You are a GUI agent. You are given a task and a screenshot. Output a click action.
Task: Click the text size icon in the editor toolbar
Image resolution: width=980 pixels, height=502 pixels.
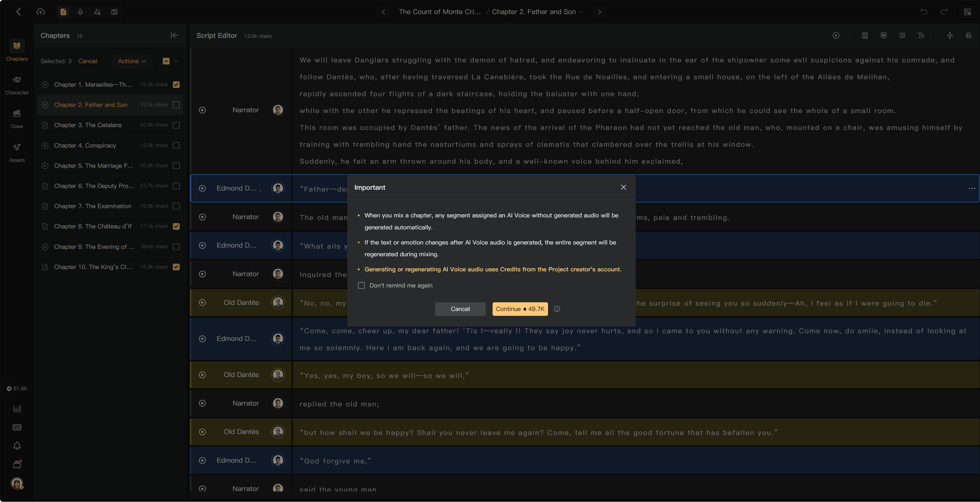click(921, 35)
